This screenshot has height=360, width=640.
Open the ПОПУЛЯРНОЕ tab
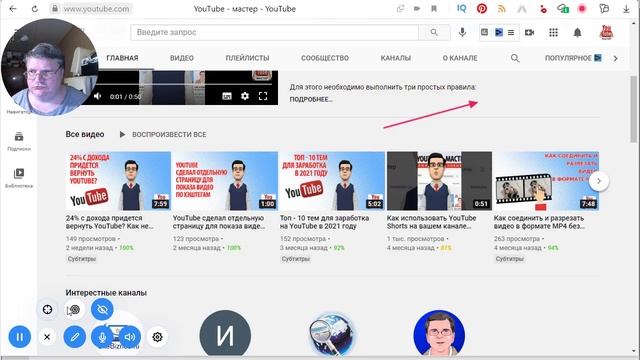click(x=573, y=58)
